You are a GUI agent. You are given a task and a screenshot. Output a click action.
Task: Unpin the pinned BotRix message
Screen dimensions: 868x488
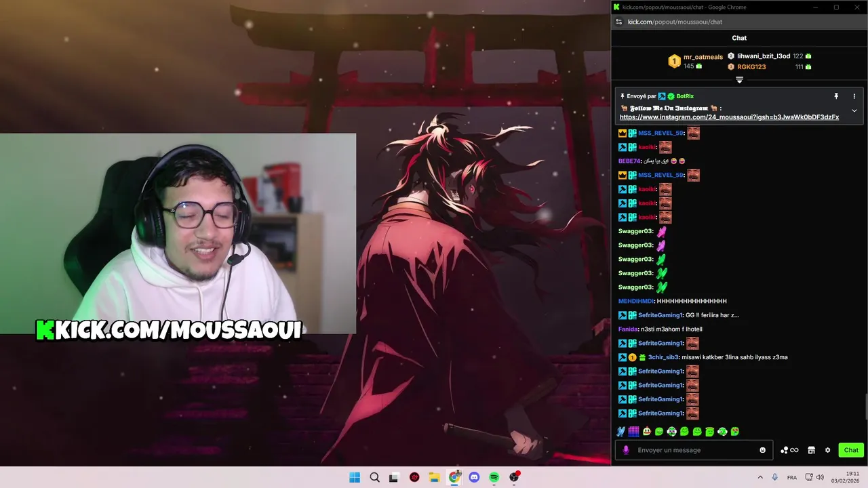click(x=836, y=96)
